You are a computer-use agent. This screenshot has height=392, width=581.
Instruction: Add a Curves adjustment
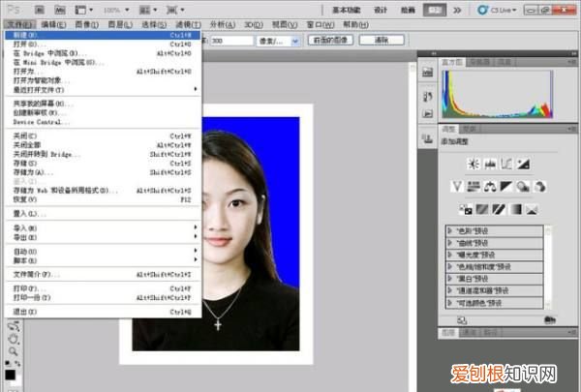[506, 164]
